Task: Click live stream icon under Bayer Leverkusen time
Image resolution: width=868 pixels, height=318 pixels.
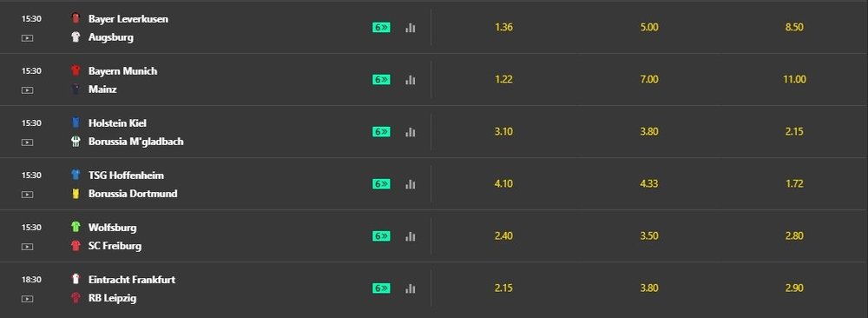Action: click(27, 38)
